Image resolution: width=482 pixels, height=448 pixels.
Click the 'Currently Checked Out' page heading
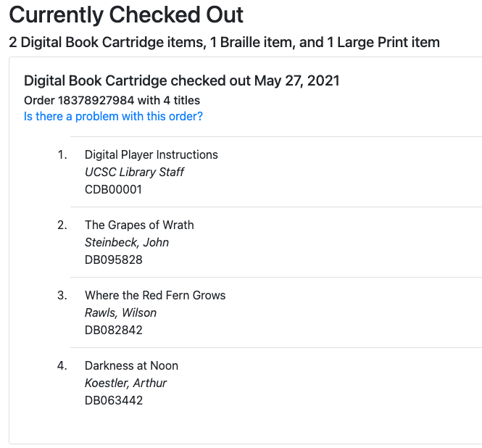point(126,14)
